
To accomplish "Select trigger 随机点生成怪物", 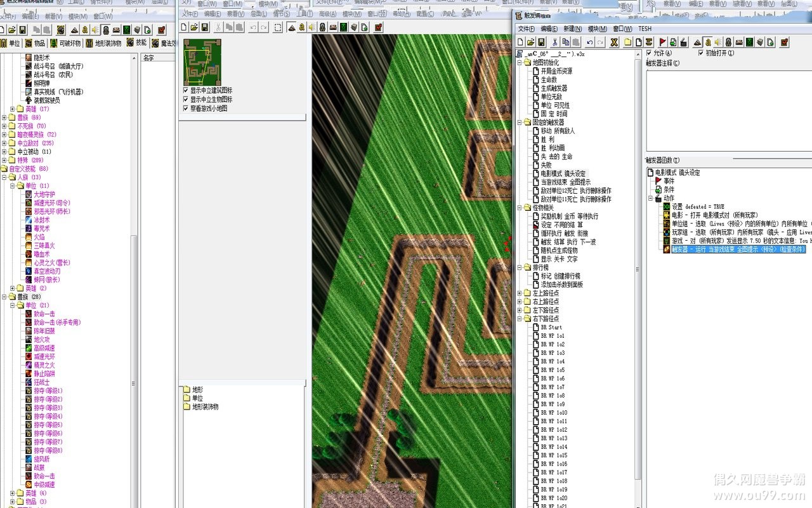I will point(559,250).
